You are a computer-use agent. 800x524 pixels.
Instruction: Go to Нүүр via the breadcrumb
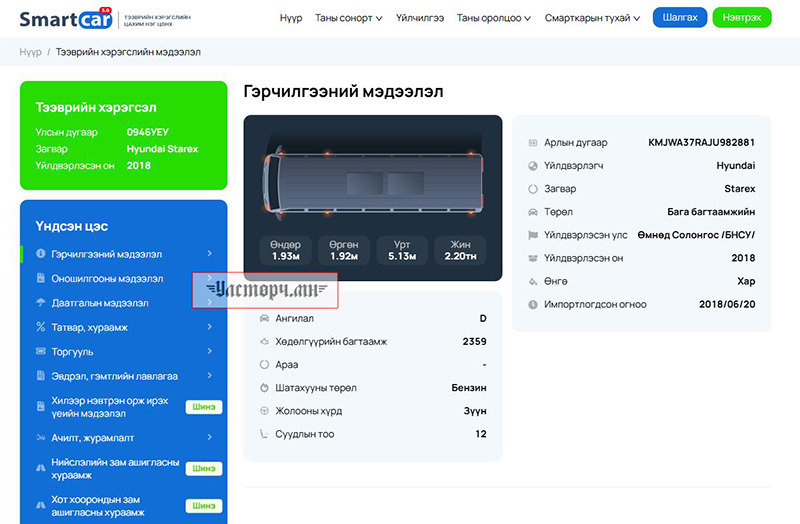(x=30, y=52)
